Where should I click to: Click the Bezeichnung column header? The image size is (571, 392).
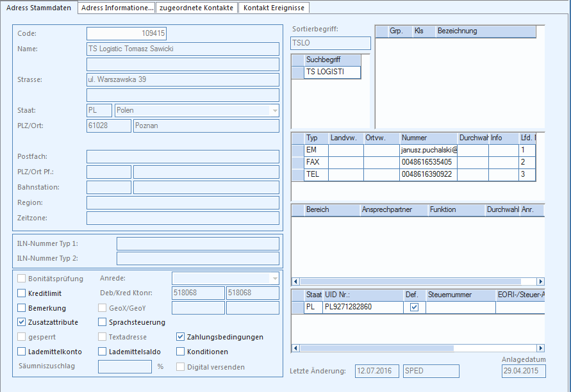coord(486,31)
